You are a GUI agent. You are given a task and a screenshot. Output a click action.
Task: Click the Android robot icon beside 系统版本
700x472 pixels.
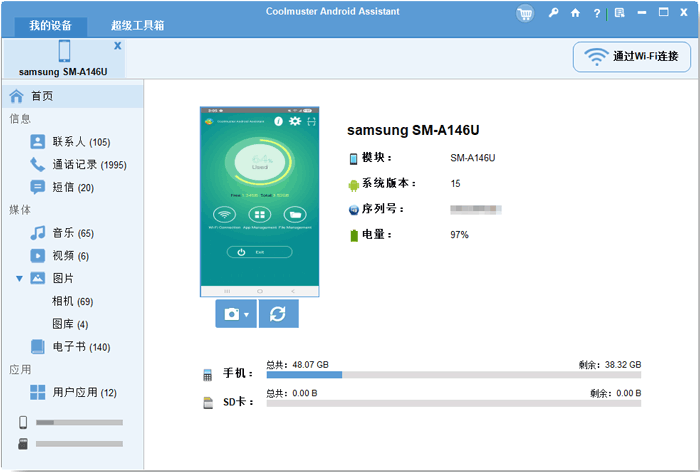pos(354,185)
